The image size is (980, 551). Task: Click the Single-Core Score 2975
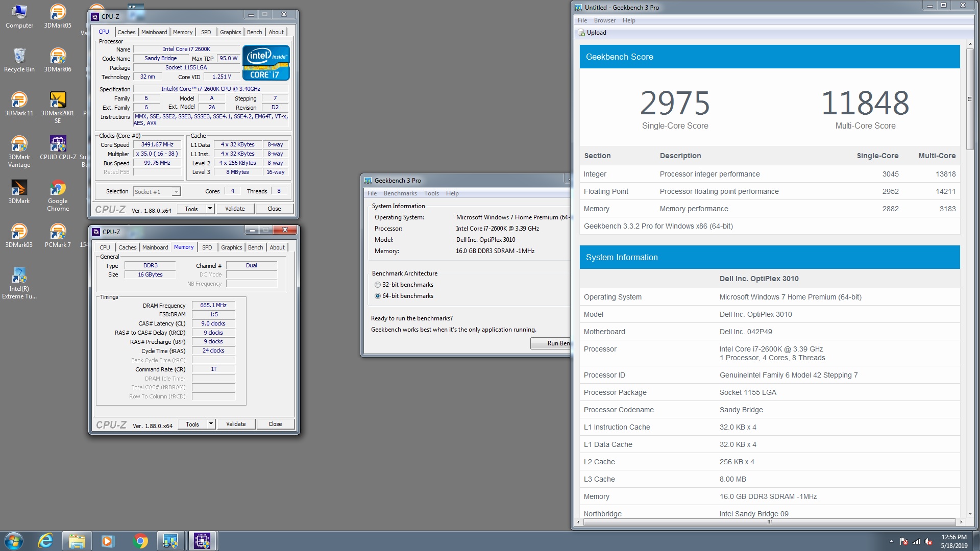[675, 104]
